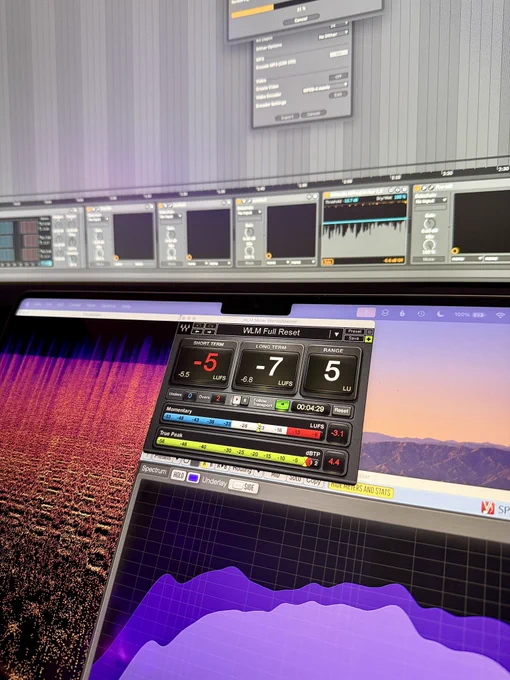Click the Range LU display

click(x=332, y=372)
